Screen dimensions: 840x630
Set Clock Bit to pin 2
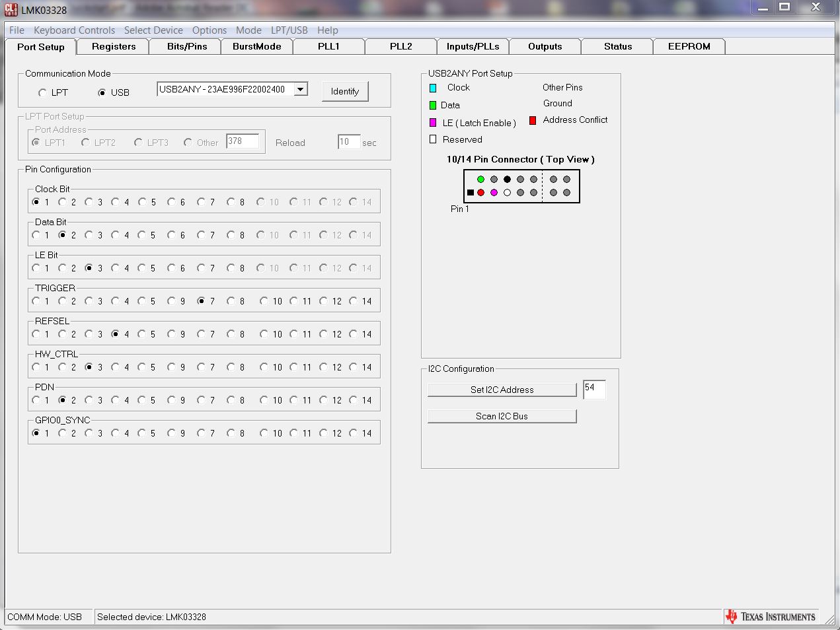tap(62, 202)
